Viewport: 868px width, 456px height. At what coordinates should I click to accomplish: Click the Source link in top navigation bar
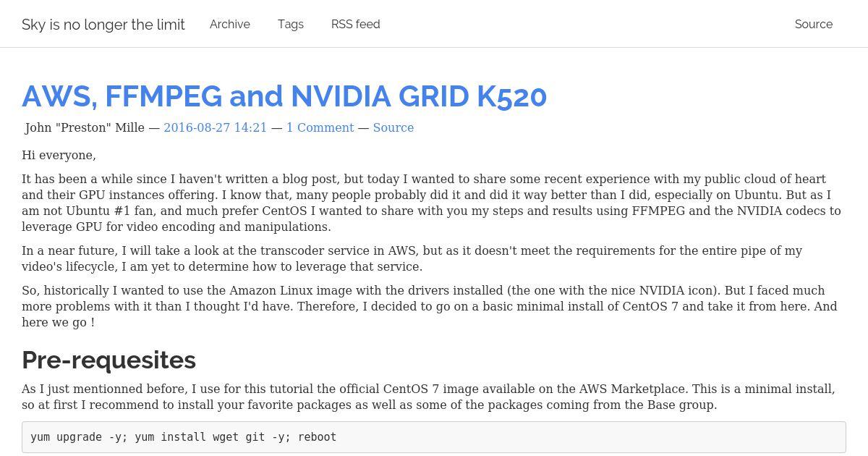tap(814, 24)
